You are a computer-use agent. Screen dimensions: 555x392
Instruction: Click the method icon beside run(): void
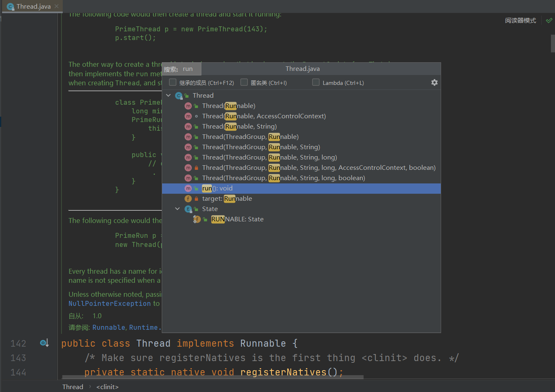[188, 188]
